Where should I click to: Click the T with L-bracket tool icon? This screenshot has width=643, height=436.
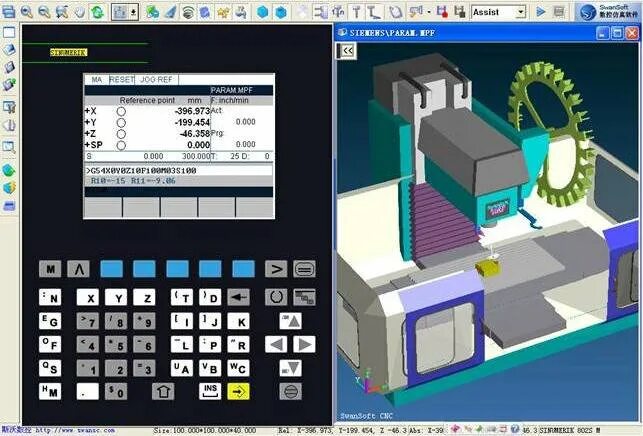(x=374, y=12)
